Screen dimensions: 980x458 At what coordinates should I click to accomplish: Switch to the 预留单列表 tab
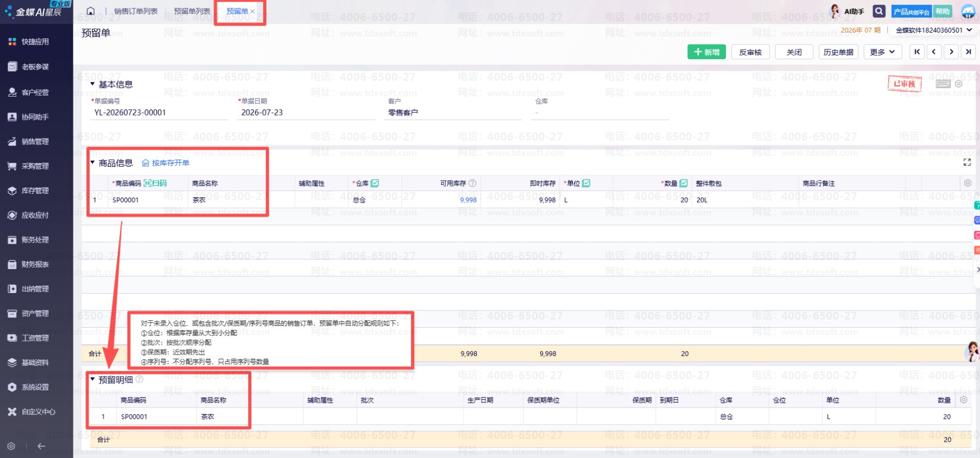[x=192, y=11]
